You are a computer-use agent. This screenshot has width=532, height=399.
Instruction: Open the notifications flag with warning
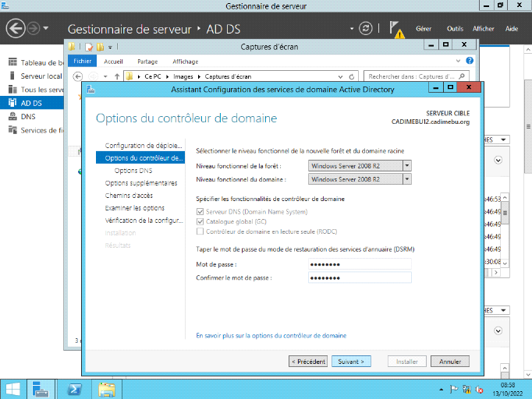point(396,29)
